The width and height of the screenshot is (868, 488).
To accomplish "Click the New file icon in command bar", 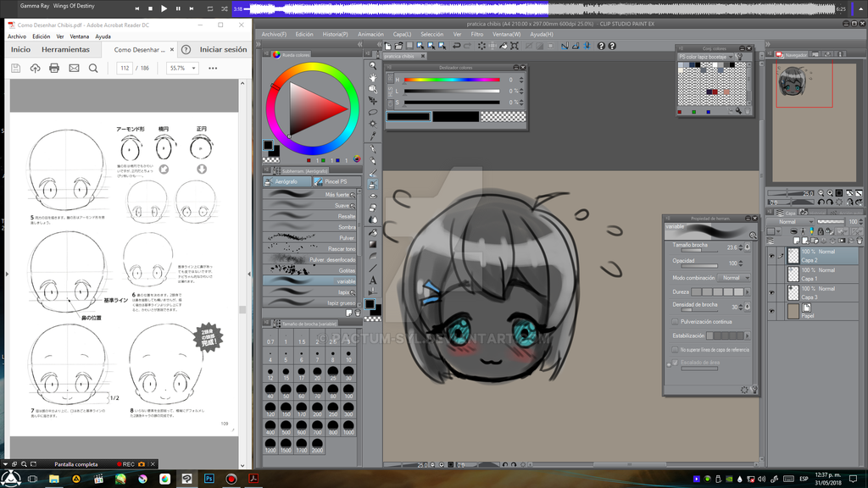I will click(388, 46).
